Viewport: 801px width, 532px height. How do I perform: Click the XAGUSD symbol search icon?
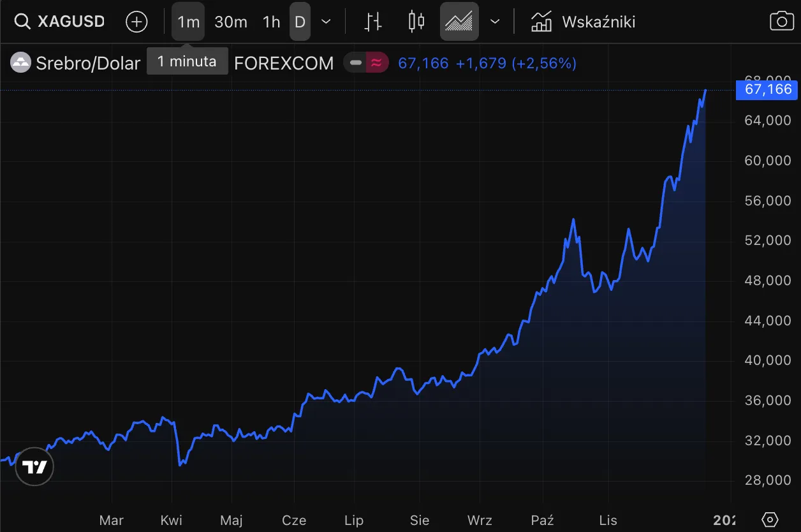[22, 22]
